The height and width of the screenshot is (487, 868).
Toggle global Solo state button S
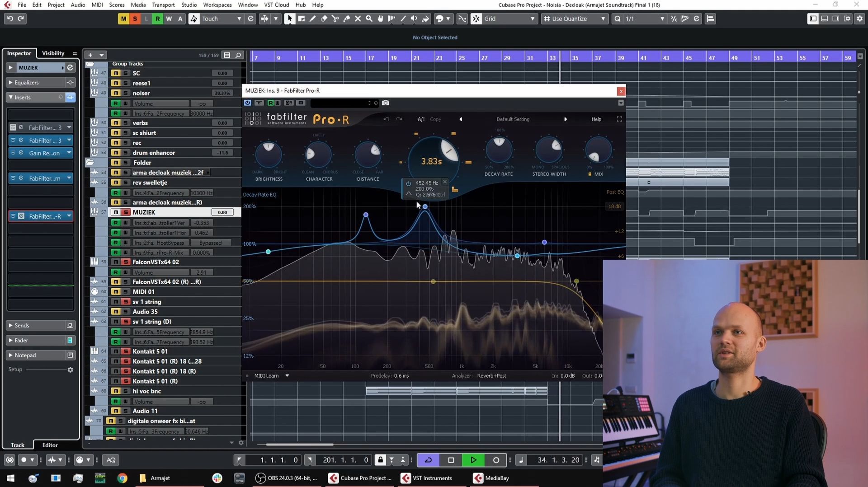(135, 19)
